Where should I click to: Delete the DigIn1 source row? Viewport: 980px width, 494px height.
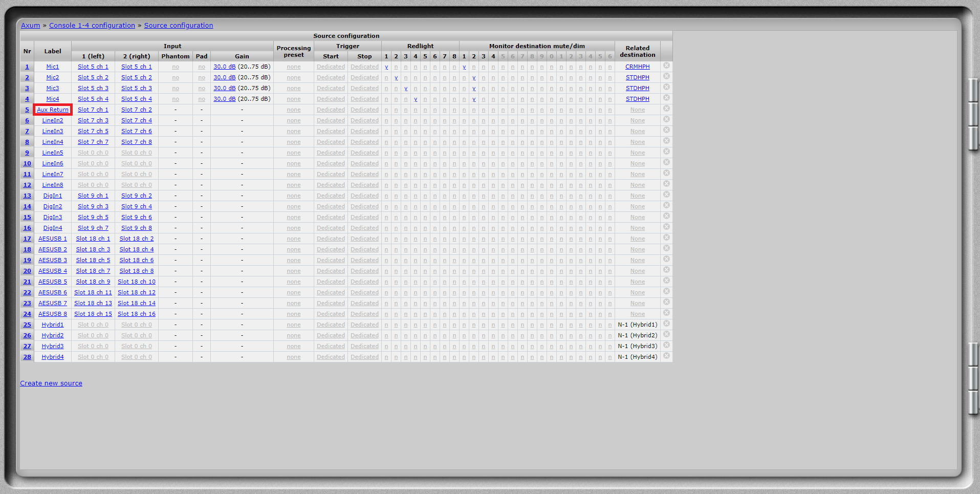[666, 195]
